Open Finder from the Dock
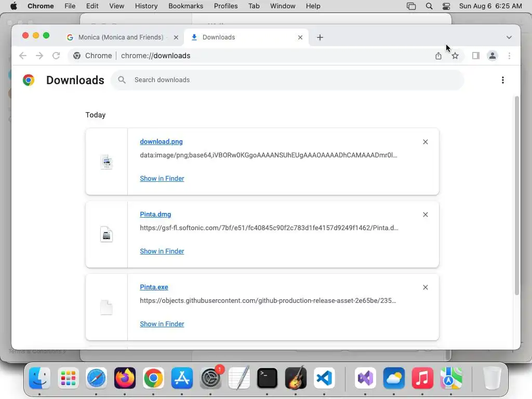The height and width of the screenshot is (399, 532). coord(39,378)
